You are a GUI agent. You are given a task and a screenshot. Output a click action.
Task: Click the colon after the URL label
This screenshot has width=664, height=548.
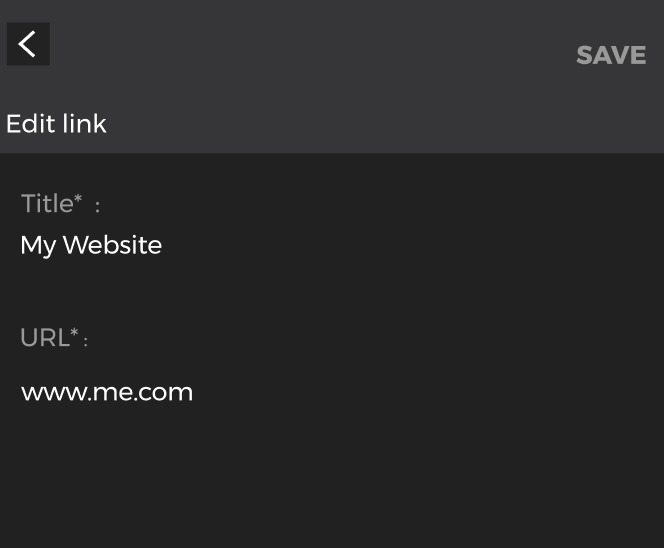(86, 341)
